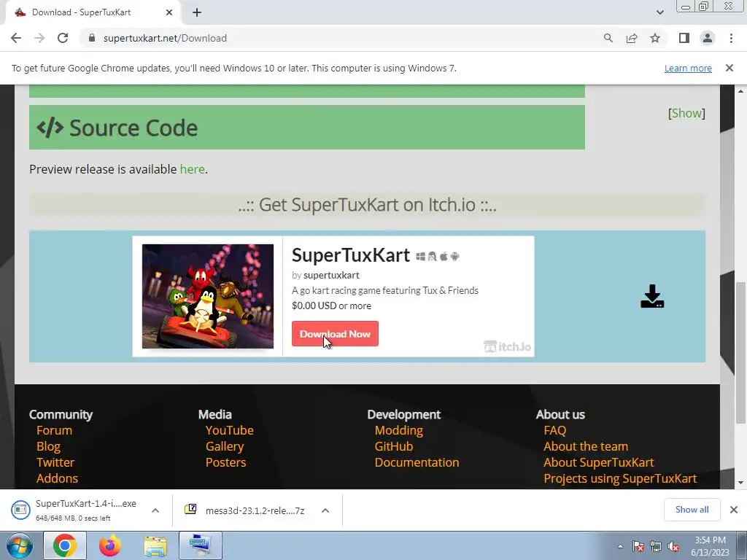Click the red Download Now button

click(335, 334)
